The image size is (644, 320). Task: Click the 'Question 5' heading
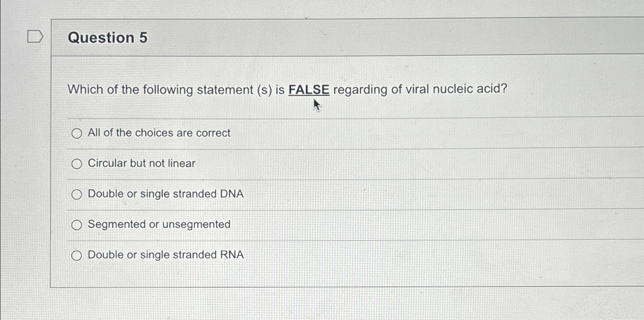point(109,37)
